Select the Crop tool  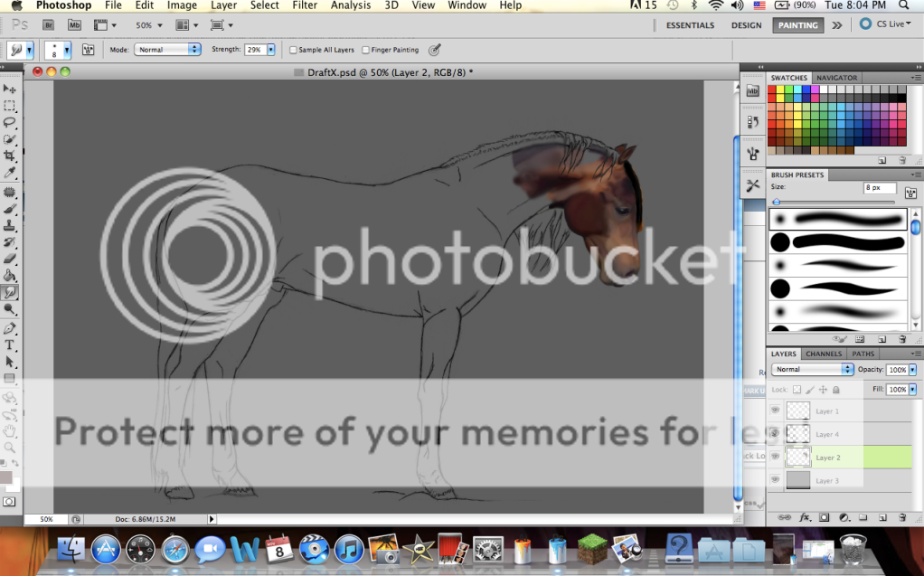click(10, 156)
